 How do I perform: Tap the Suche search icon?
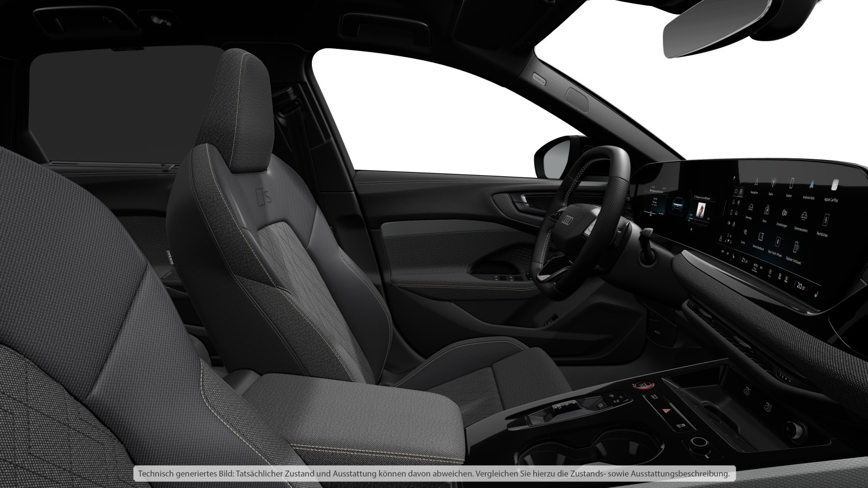point(745,232)
